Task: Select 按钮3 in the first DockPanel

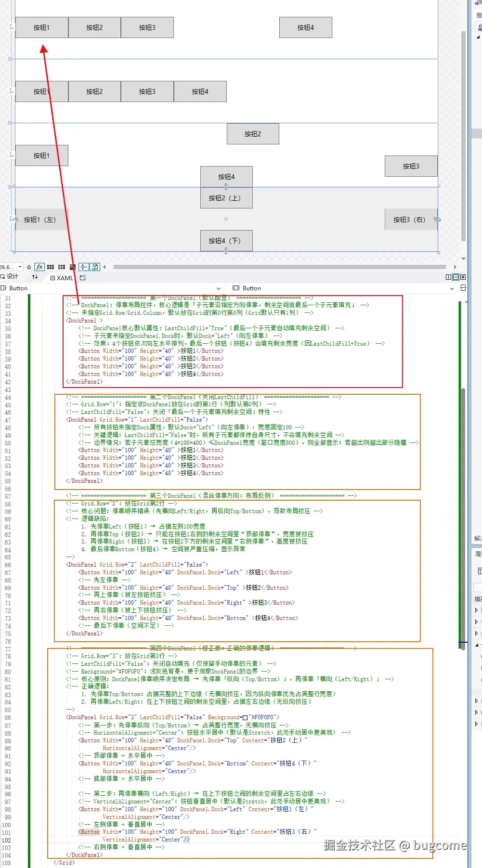Action: coord(147,27)
